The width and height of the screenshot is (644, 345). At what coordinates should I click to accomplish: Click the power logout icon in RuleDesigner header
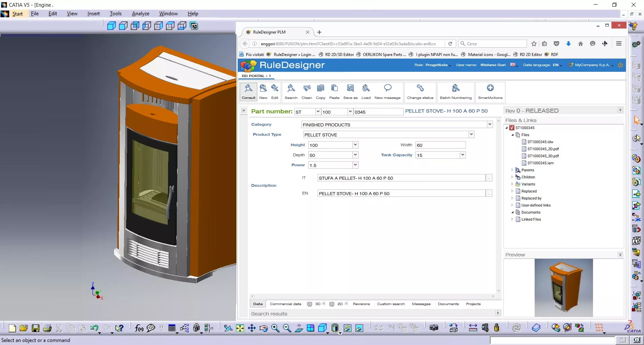click(x=620, y=65)
